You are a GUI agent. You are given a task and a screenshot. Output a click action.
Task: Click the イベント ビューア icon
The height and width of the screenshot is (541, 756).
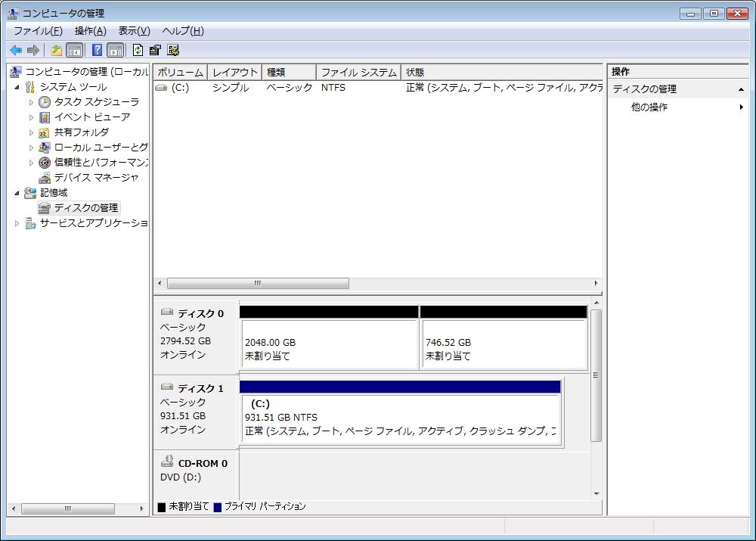(x=45, y=117)
